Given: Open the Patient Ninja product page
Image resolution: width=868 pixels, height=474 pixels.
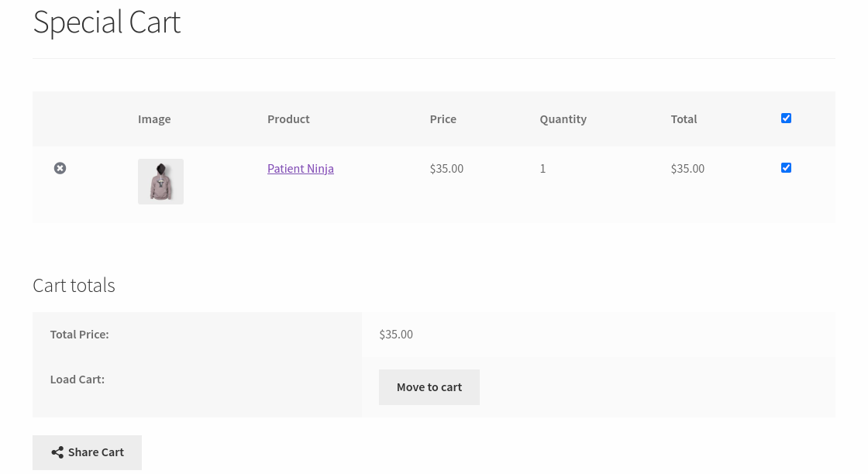Looking at the screenshot, I should 300,168.
